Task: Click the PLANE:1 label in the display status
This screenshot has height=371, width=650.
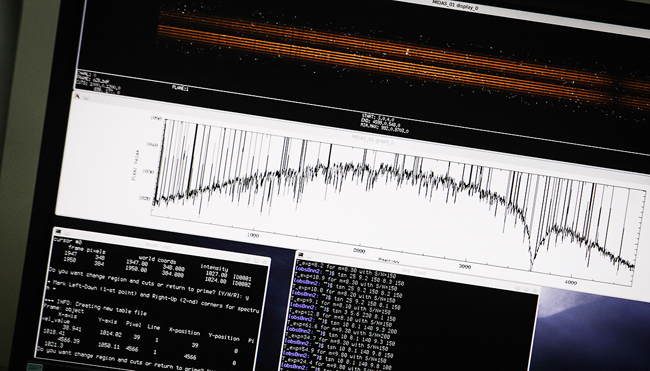Action: click(180, 88)
